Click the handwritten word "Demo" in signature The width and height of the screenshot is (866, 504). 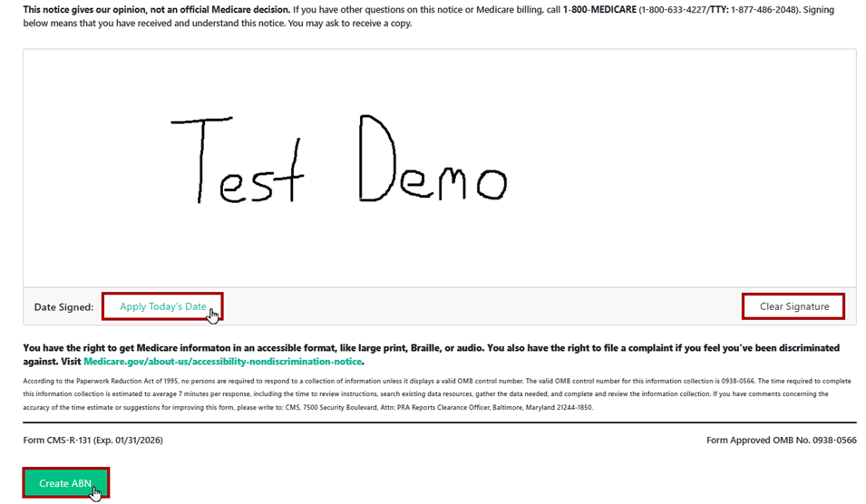[432, 163]
